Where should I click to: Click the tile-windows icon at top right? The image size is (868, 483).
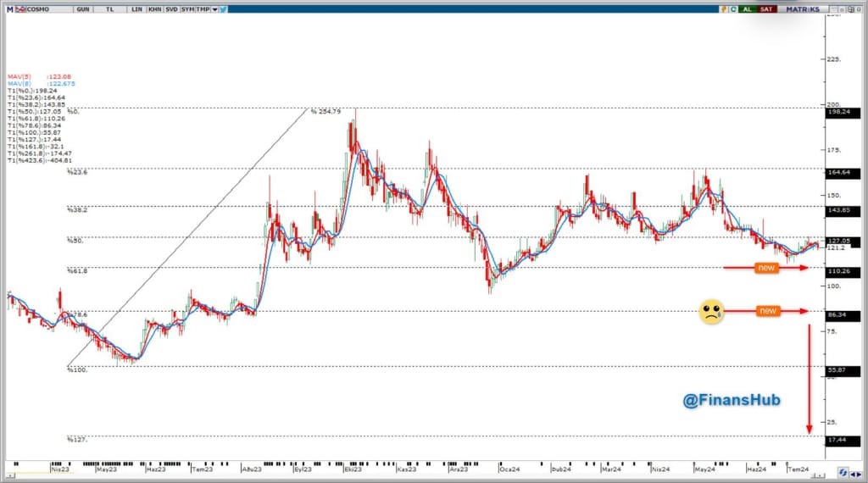[x=851, y=9]
